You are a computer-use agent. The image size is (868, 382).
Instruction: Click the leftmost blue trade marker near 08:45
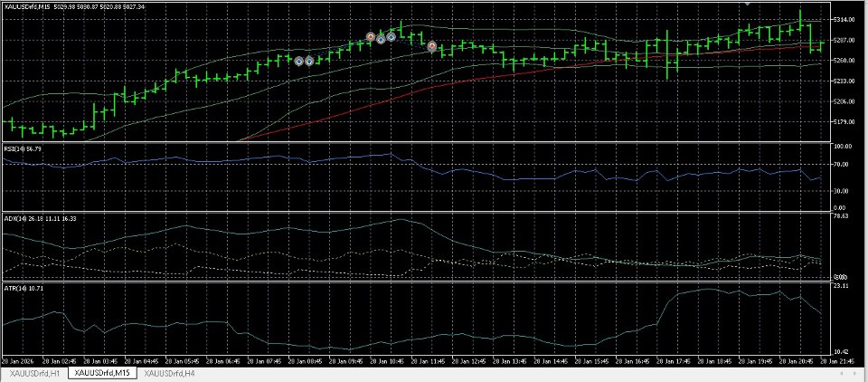[299, 62]
